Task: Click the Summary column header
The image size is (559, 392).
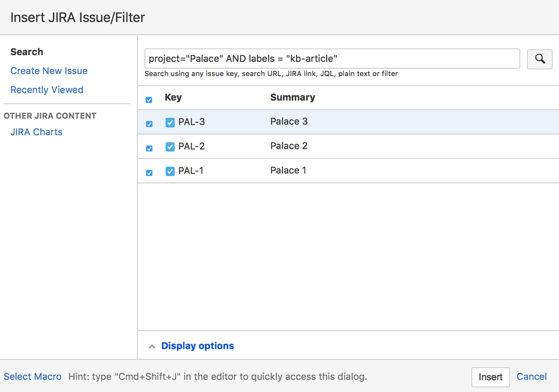Action: coord(293,97)
